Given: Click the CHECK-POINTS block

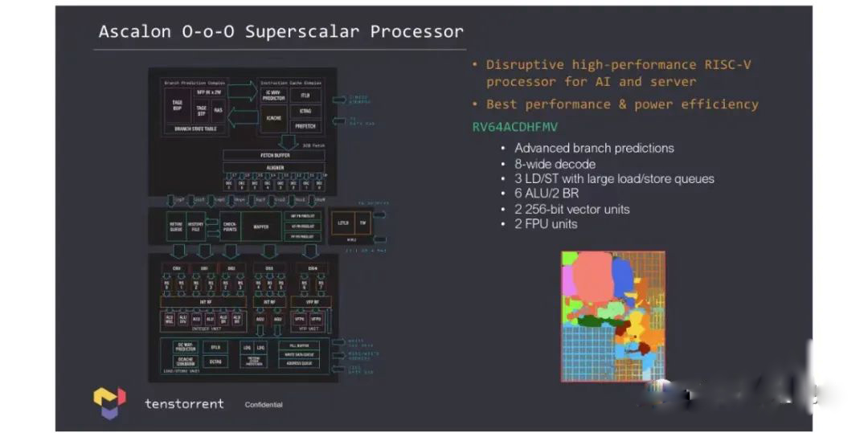Looking at the screenshot, I should click(x=230, y=227).
